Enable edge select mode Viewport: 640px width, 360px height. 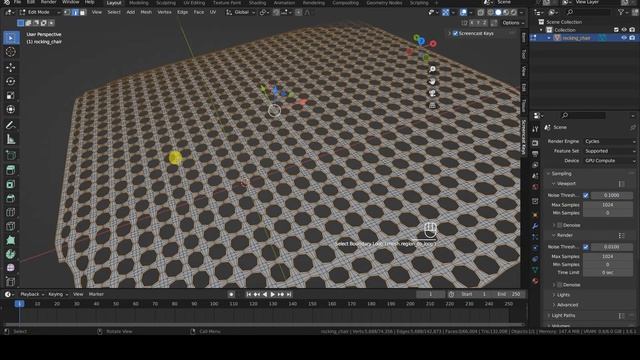(x=75, y=13)
